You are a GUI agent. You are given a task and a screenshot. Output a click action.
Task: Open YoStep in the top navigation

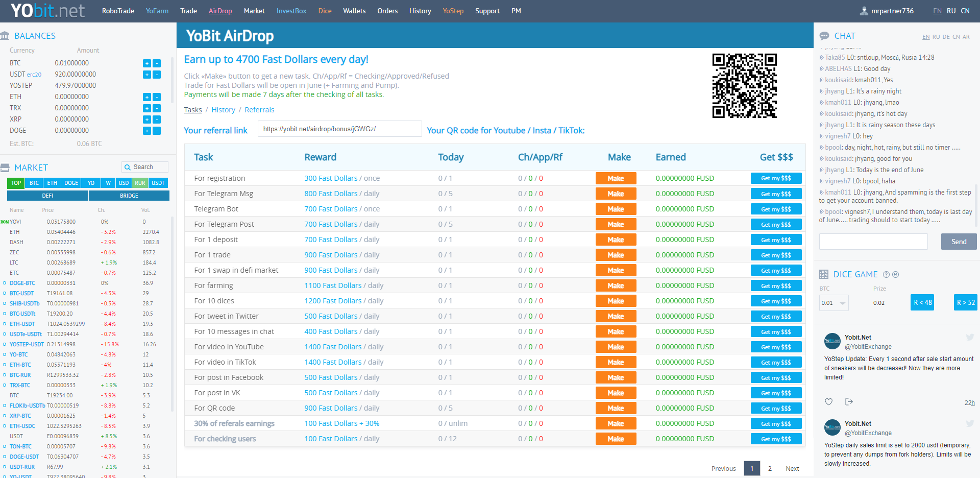[x=453, y=11]
